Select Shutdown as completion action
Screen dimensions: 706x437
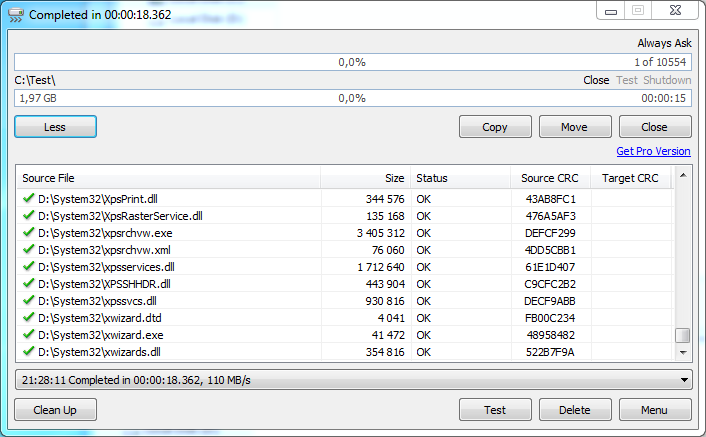click(x=667, y=80)
